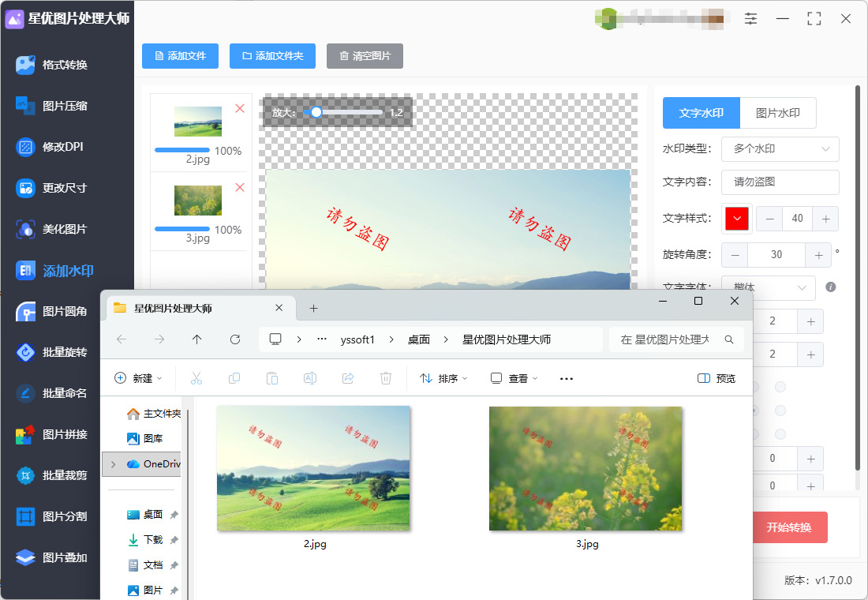This screenshot has height=600, width=868.
Task: Click the 放大 zoom slider handle
Action: click(x=316, y=112)
